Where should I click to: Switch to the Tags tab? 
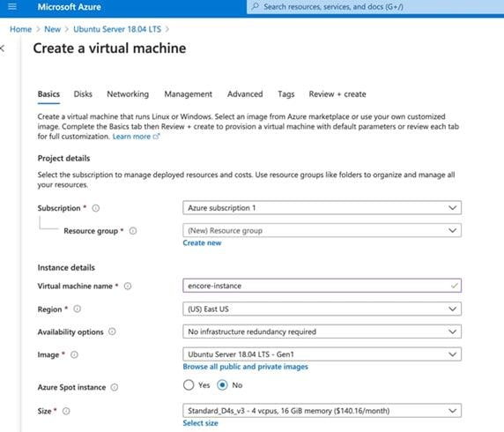(x=286, y=94)
